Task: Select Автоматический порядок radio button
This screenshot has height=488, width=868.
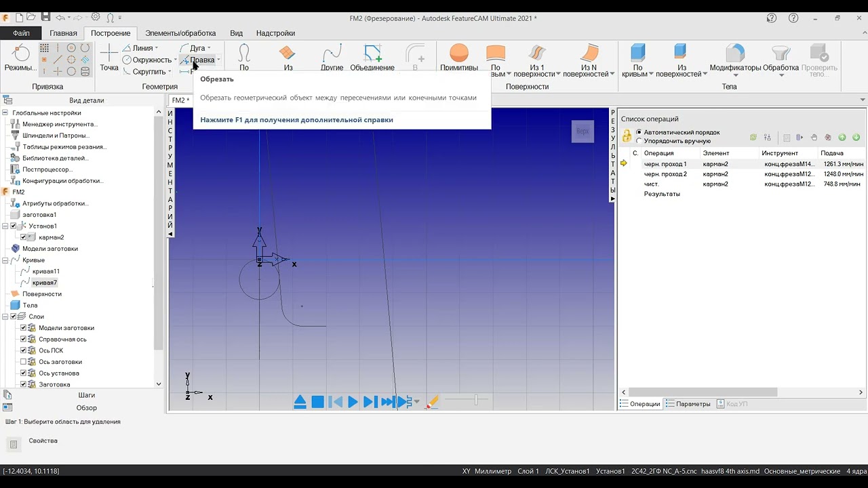Action: (639, 132)
